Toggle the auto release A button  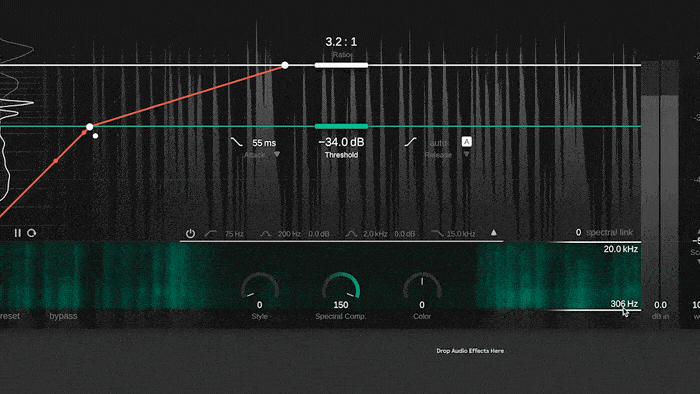click(x=467, y=142)
